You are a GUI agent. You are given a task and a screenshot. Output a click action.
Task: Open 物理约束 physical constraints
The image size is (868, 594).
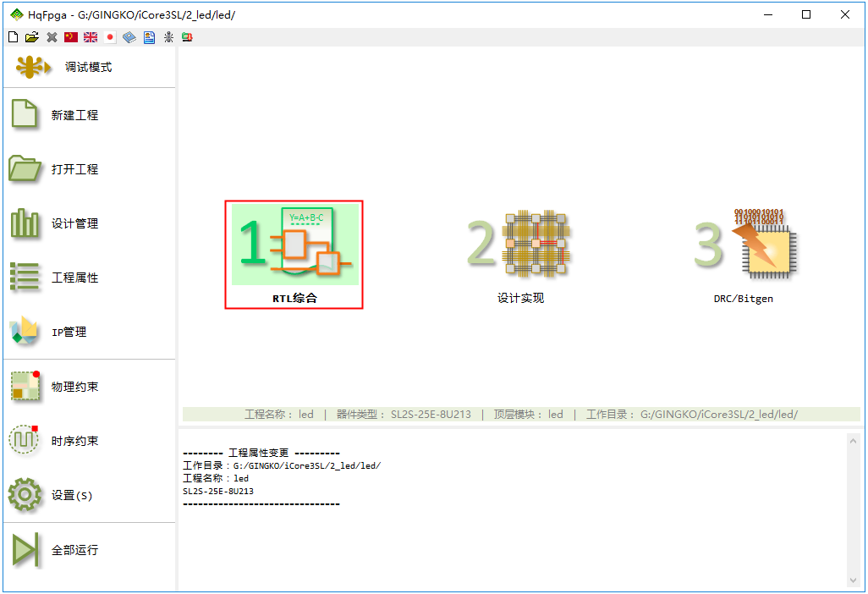pyautogui.click(x=74, y=387)
